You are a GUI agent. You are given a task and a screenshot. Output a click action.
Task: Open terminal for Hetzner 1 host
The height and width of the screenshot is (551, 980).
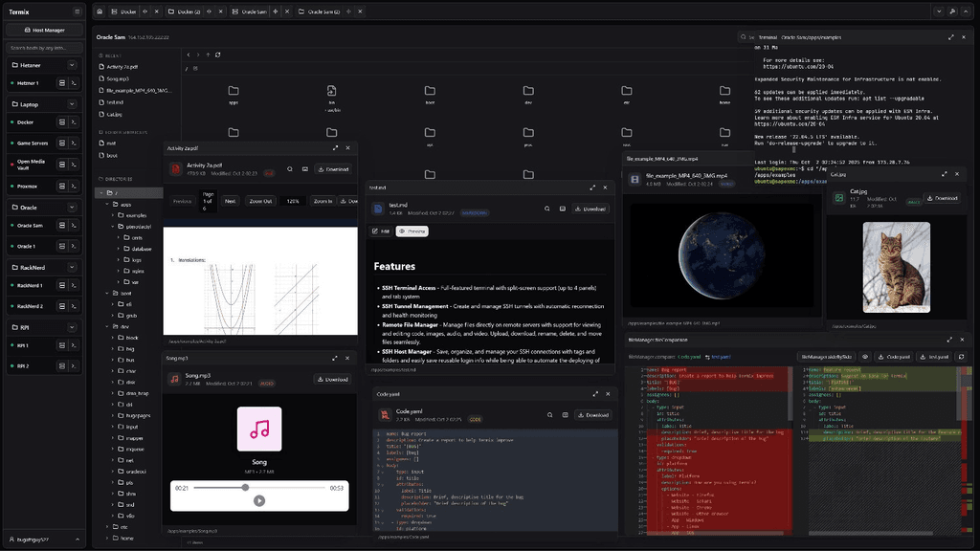pyautogui.click(x=74, y=83)
